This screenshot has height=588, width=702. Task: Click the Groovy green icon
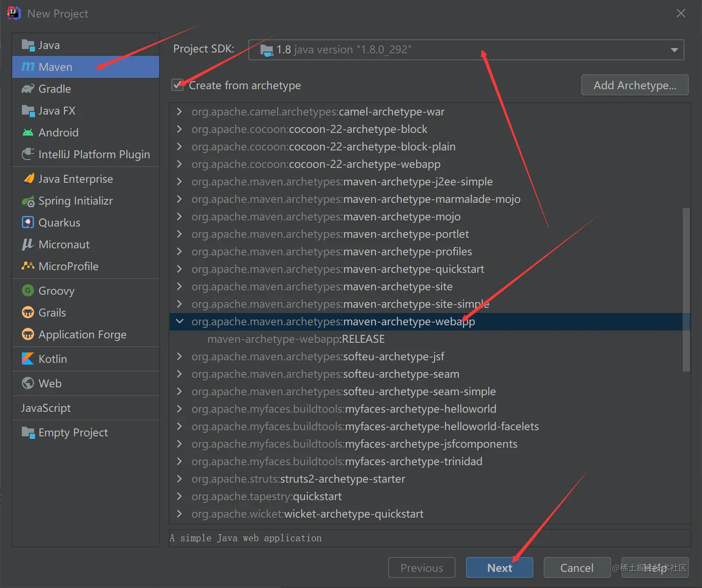(28, 290)
